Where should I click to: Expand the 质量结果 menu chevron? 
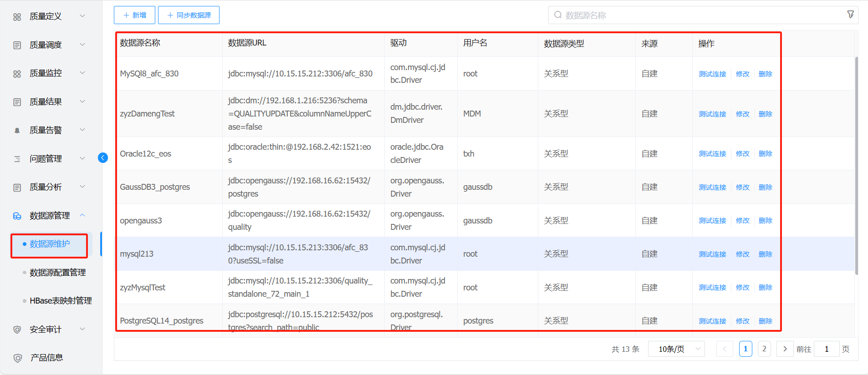click(x=82, y=101)
